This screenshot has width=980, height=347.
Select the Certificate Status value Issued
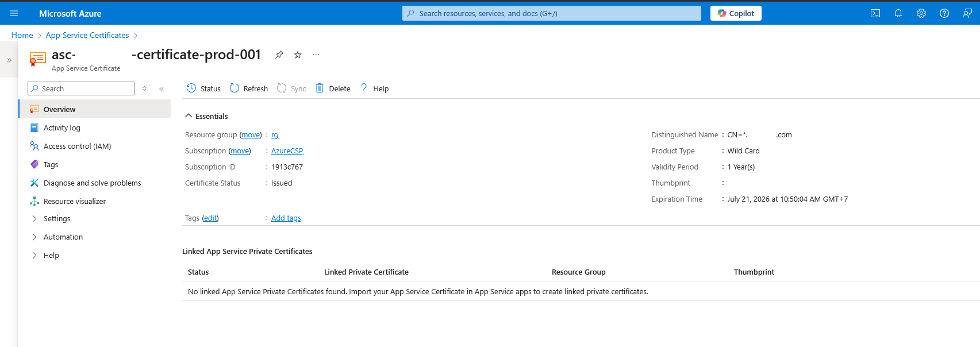tap(282, 183)
